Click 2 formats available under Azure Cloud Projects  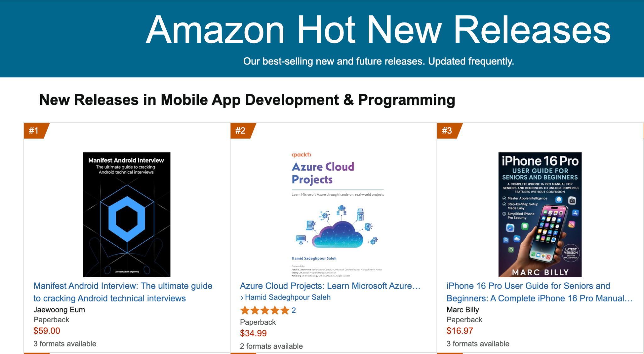[x=271, y=346]
